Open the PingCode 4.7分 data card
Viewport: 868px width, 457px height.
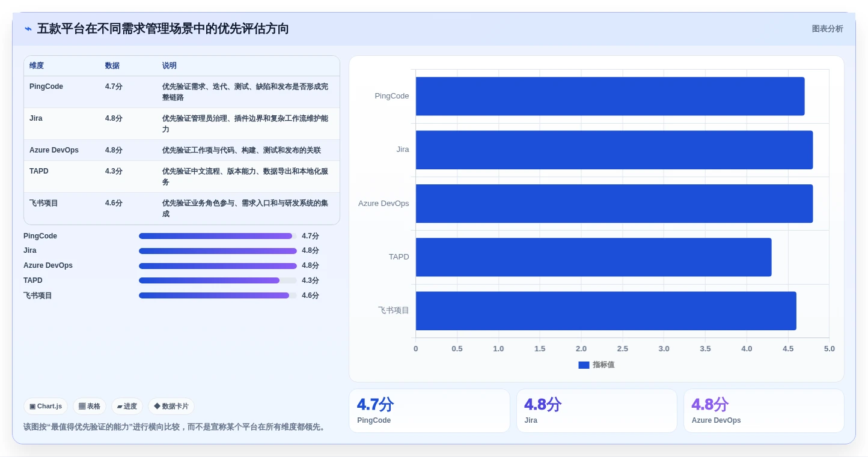[x=429, y=411]
